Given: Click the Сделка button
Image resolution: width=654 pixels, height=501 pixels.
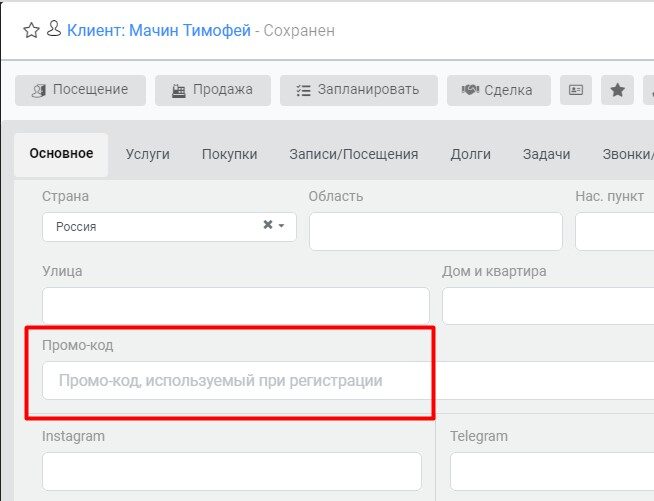Looking at the screenshot, I should coord(499,90).
